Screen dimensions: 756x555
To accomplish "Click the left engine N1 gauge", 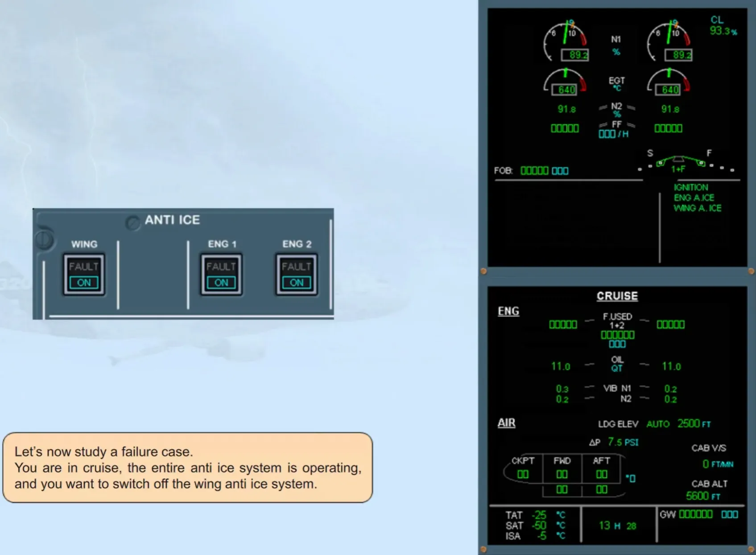I will click(x=566, y=41).
